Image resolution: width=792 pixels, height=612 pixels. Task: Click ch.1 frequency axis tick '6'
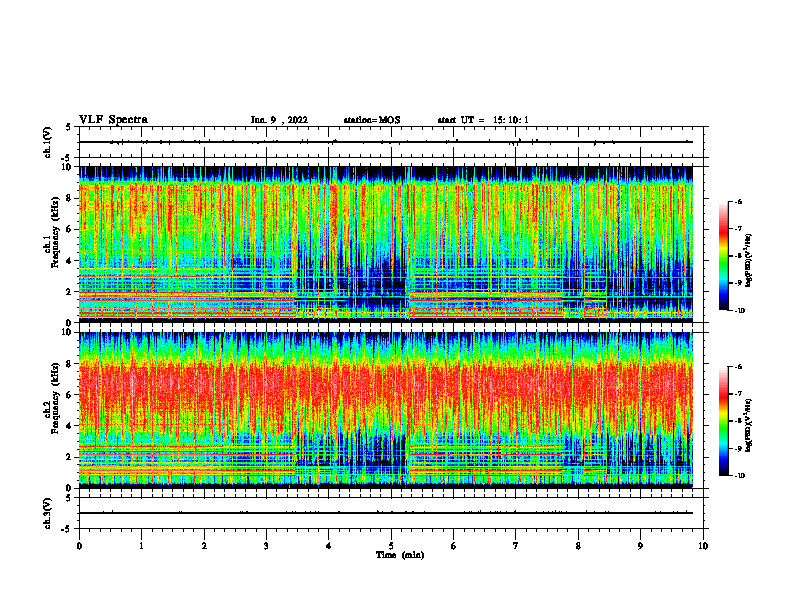click(x=69, y=229)
